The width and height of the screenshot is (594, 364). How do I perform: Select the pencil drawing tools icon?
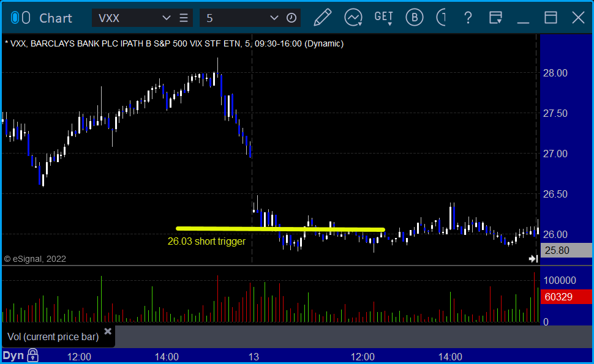point(323,17)
